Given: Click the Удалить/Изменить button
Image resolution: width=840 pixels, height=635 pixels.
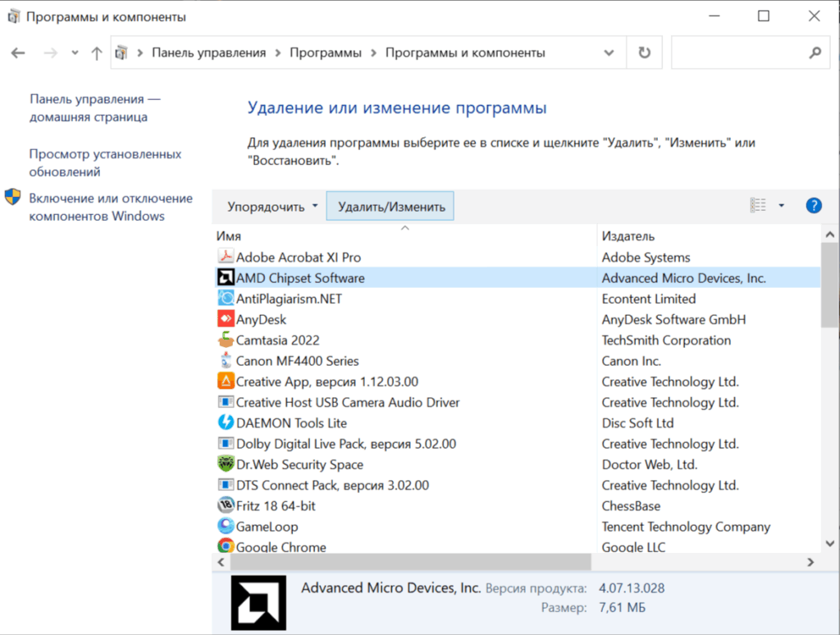Looking at the screenshot, I should point(390,206).
